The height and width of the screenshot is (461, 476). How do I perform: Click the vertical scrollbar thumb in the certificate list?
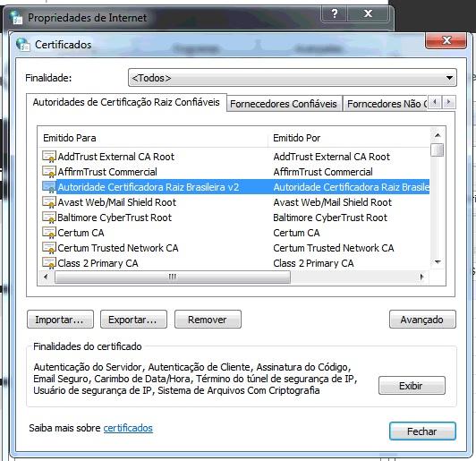[x=438, y=149]
